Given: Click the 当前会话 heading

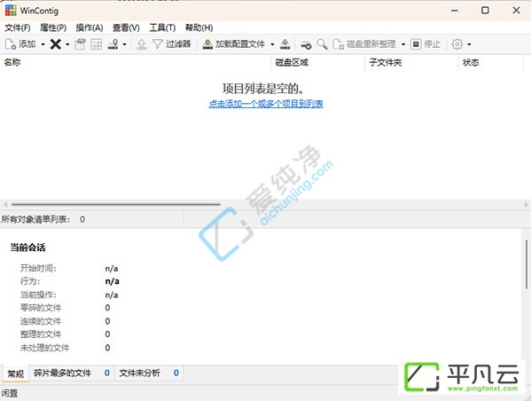Looking at the screenshot, I should pyautogui.click(x=27, y=248).
